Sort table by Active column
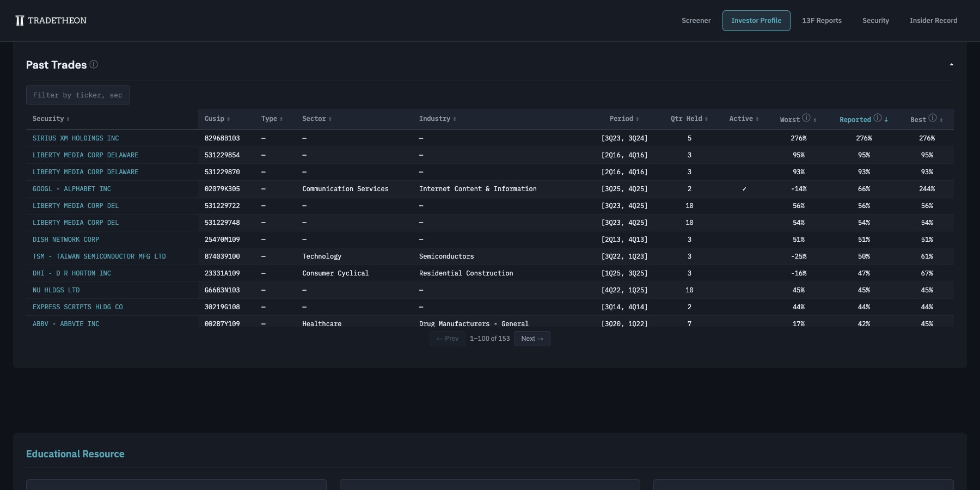 click(743, 119)
